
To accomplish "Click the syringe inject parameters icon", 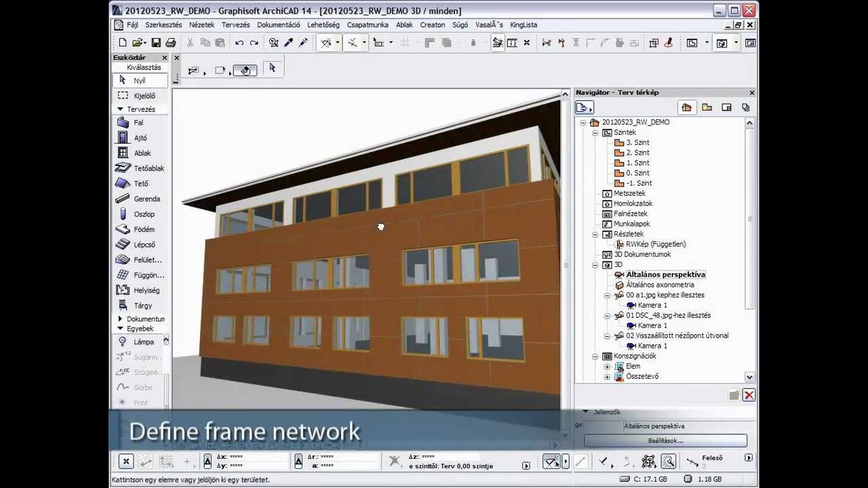I will [x=303, y=43].
